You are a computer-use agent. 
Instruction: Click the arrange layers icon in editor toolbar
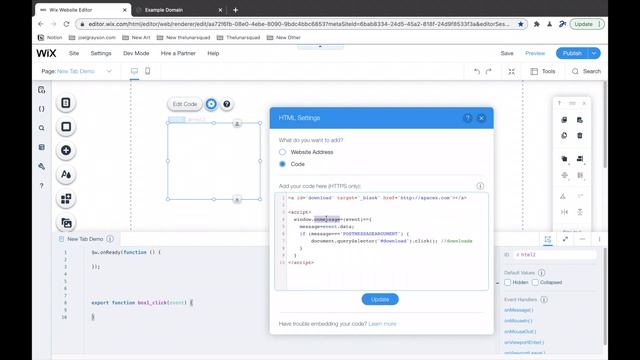tap(564, 159)
